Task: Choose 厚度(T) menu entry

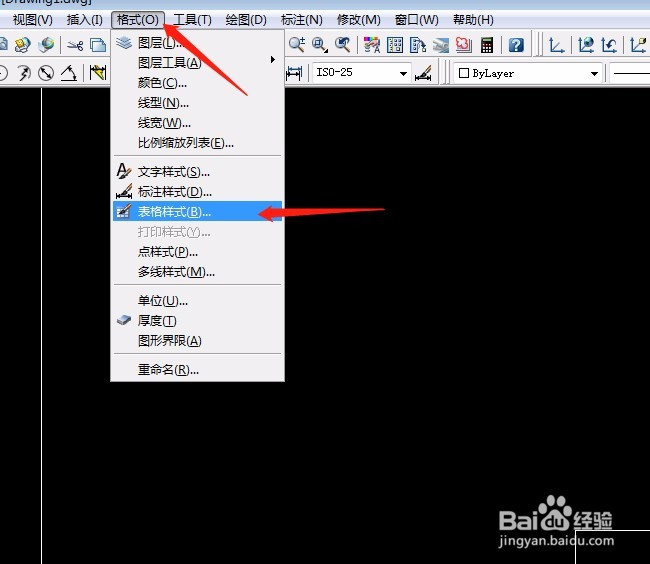Action: [x=198, y=320]
